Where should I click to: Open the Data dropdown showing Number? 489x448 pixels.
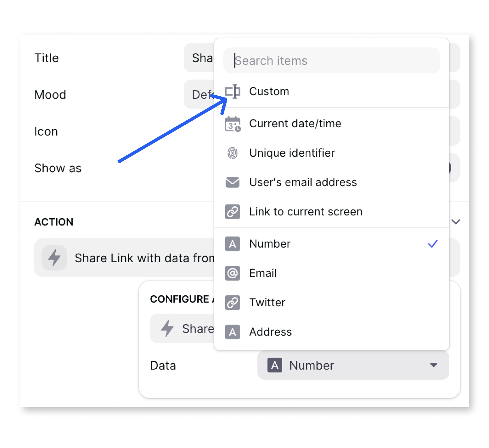click(353, 365)
